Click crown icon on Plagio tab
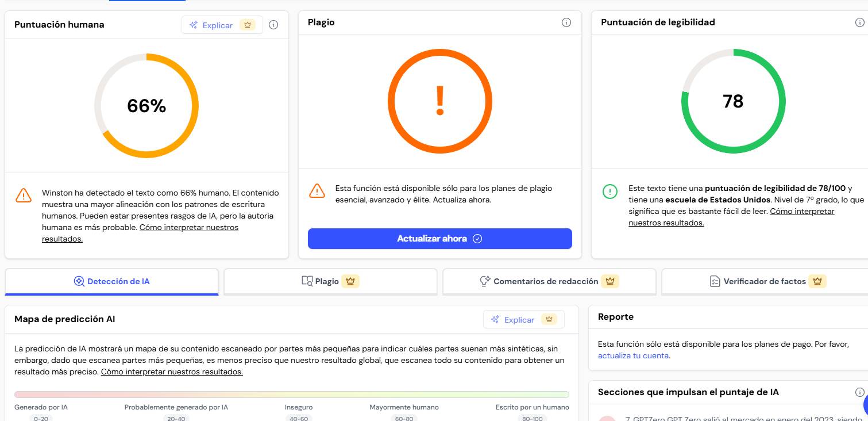868x421 pixels. tap(350, 281)
